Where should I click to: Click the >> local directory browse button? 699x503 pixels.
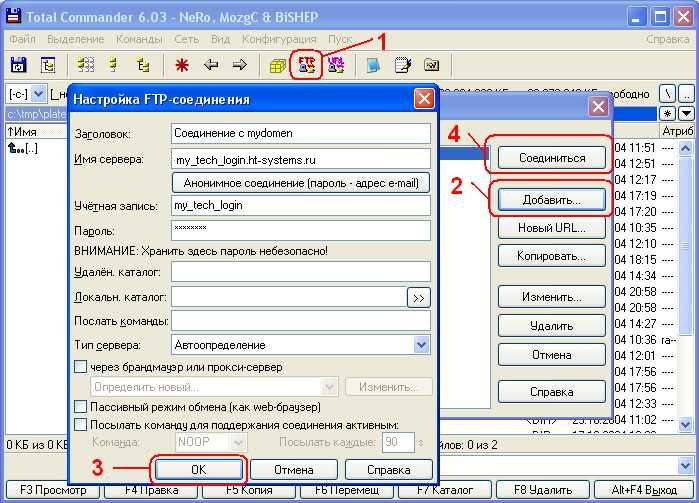pos(419,297)
